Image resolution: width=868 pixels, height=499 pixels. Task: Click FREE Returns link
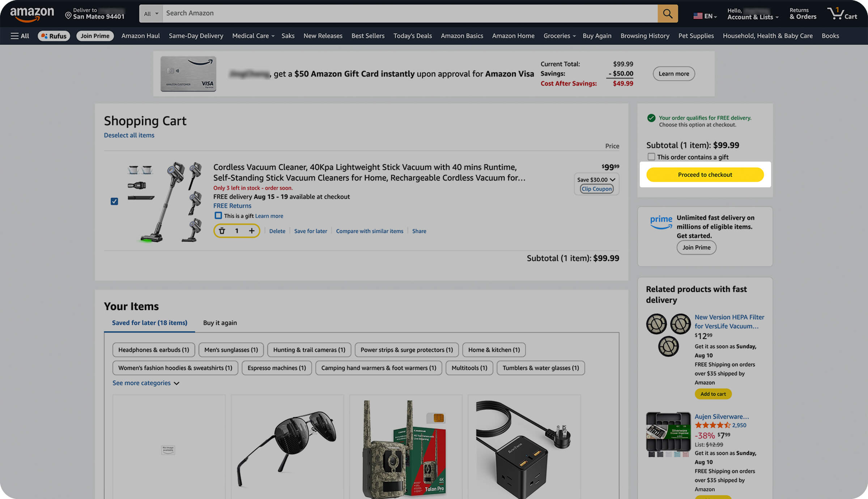pyautogui.click(x=232, y=206)
